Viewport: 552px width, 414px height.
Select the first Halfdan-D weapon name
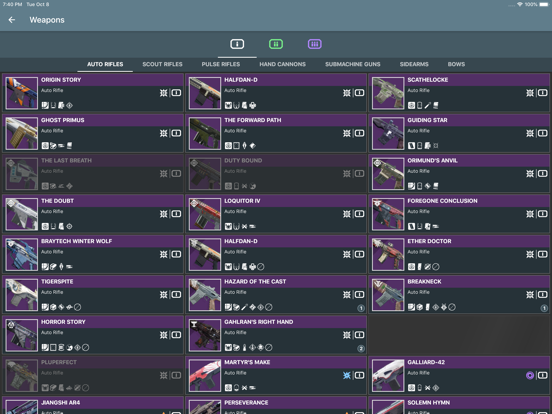coord(241,80)
